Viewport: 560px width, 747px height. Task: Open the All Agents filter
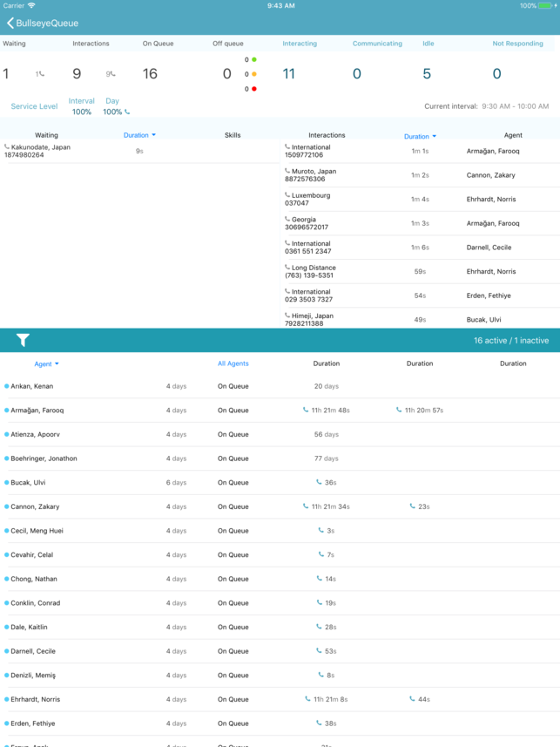pyautogui.click(x=233, y=363)
